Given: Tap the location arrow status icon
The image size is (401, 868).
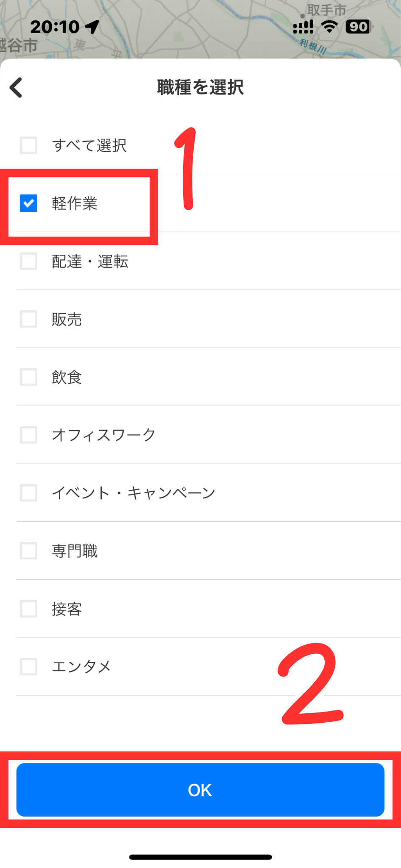Looking at the screenshot, I should (x=92, y=27).
